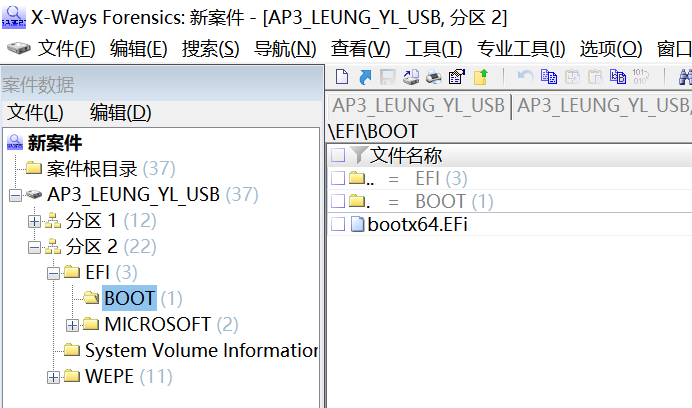Screen dimensions: 692x408
Task: Open the 编辑(E) menu
Action: point(139,48)
